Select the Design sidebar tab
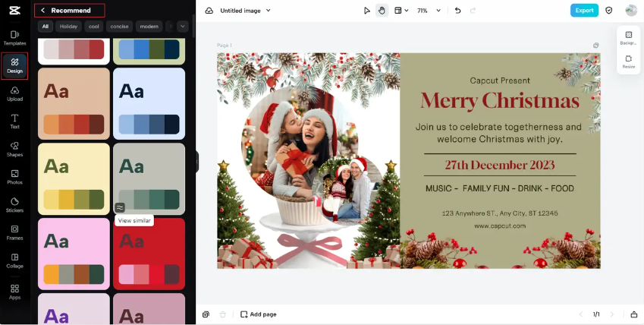Image resolution: width=644 pixels, height=325 pixels. pyautogui.click(x=14, y=66)
